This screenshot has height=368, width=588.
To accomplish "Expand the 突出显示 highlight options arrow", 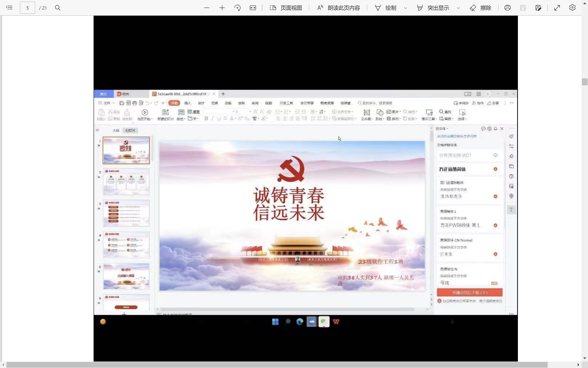I will (458, 8).
